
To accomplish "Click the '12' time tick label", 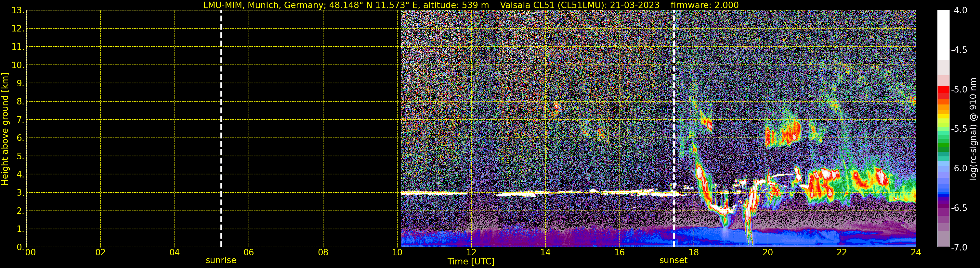I will pos(471,252).
